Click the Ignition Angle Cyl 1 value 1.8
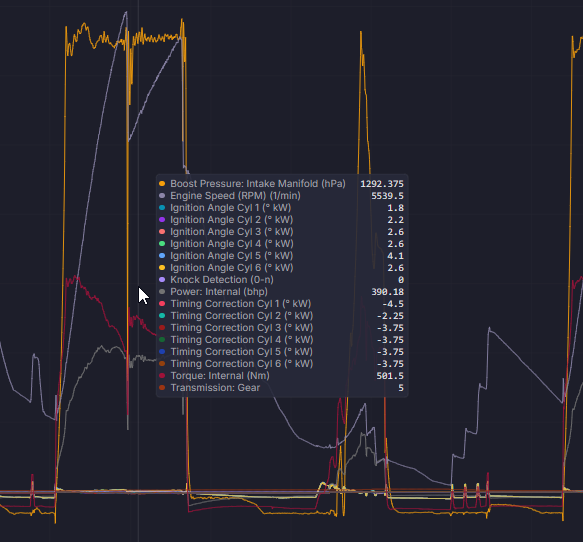This screenshot has height=542, width=583. click(396, 208)
